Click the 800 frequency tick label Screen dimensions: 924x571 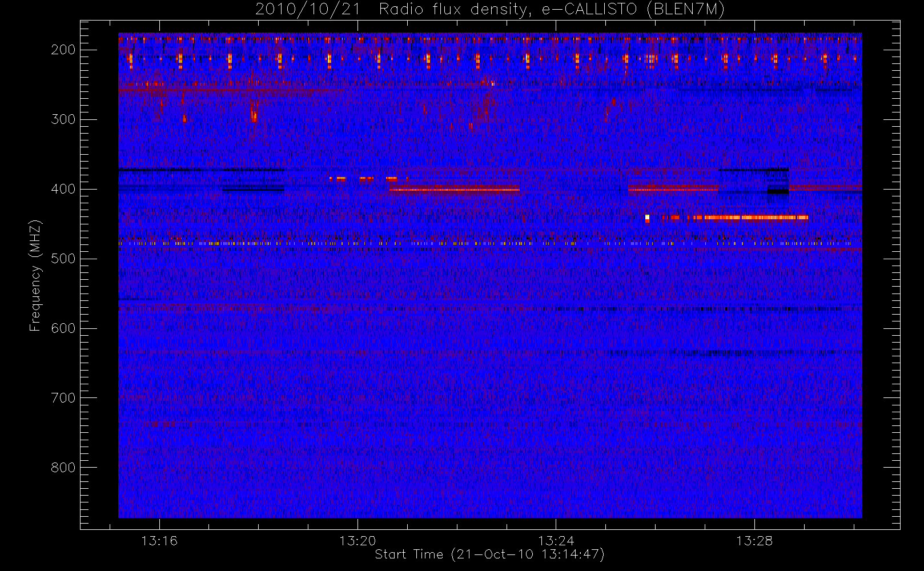(63, 468)
